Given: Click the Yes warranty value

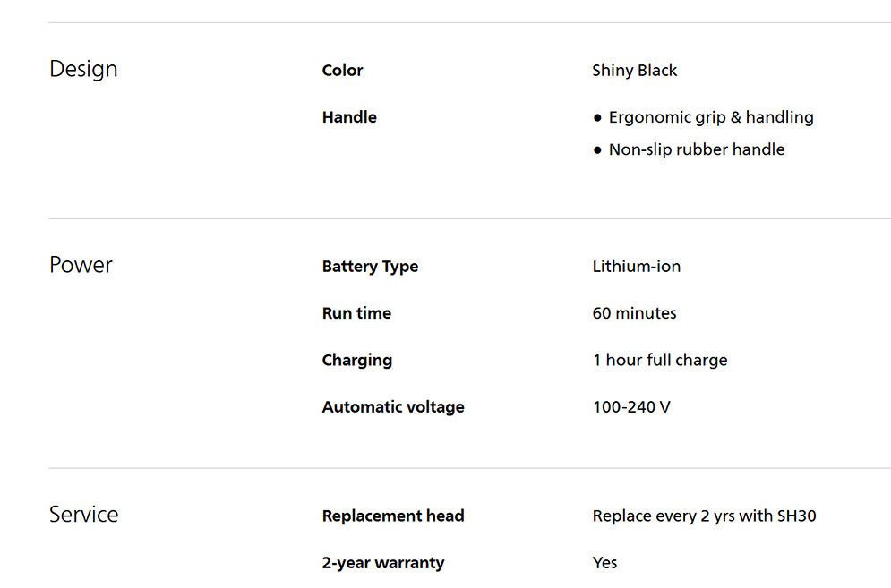Looking at the screenshot, I should pos(604,563).
